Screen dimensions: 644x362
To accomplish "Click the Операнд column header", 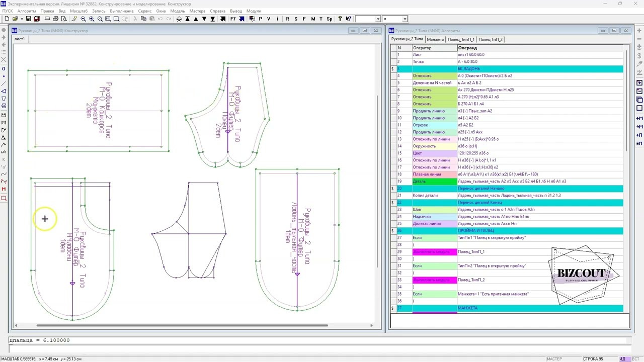I will click(x=540, y=48).
